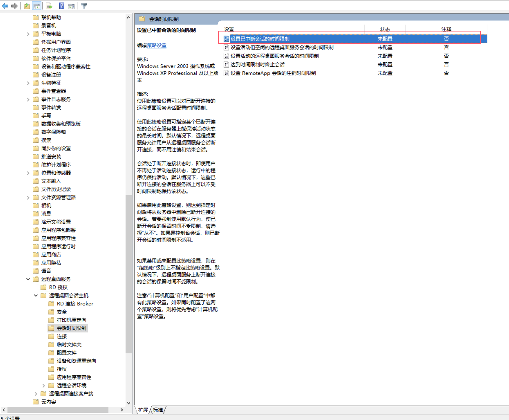Click the filter funnel toolbar icon
The image size is (509, 420).
[x=84, y=6]
